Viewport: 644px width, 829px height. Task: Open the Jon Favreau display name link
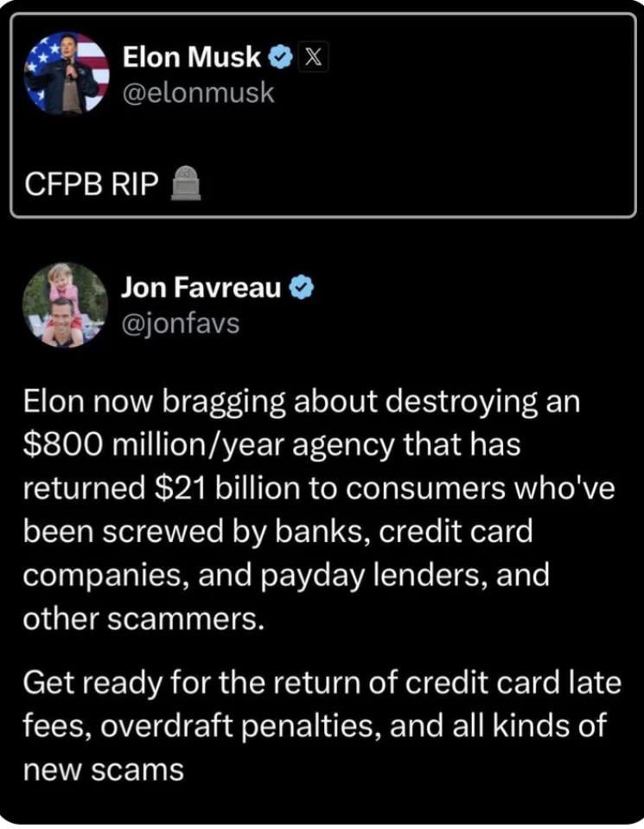(x=201, y=288)
